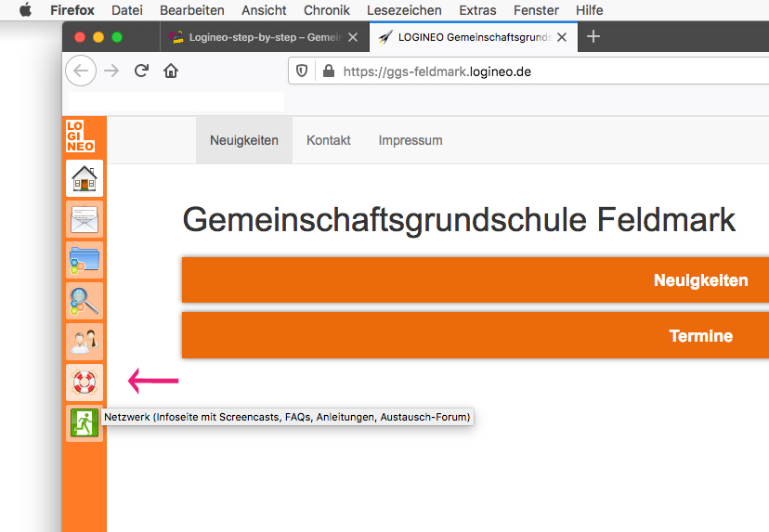Click the magnifying glass search icon
This screenshot has height=532, width=769.
[x=85, y=301]
